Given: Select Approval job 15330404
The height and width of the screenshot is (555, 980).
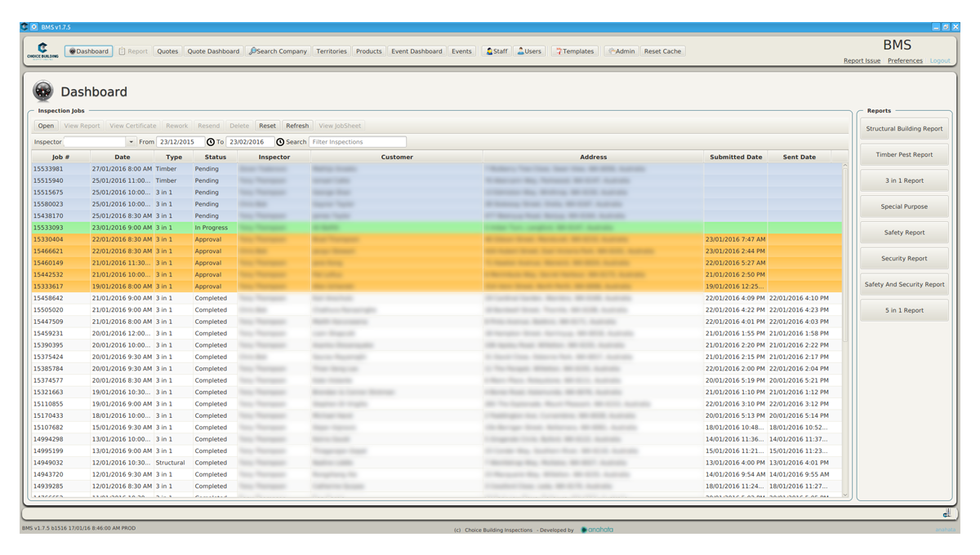Looking at the screenshot, I should 436,240.
